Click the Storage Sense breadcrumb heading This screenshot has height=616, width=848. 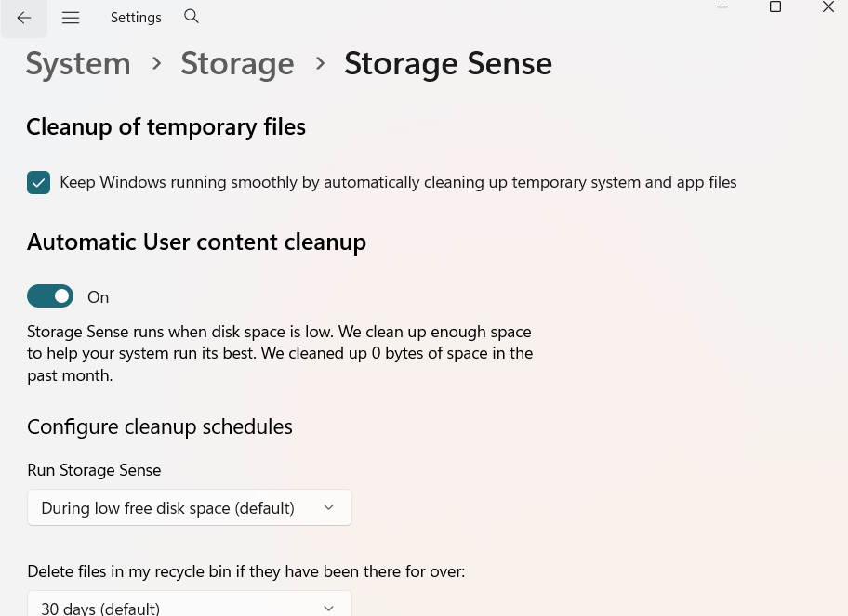(x=448, y=63)
